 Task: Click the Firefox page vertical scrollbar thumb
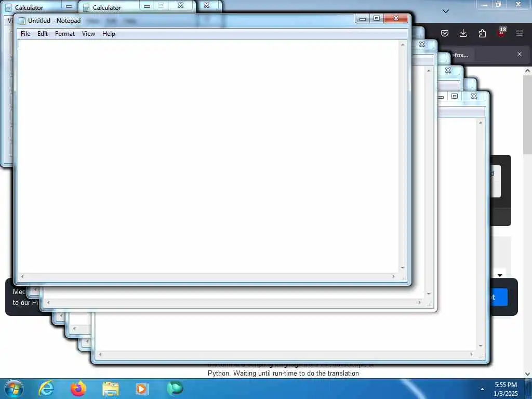point(528,115)
